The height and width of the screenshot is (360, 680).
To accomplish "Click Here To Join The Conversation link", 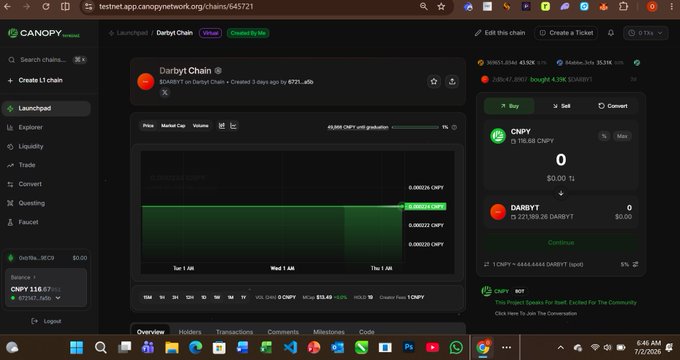I will point(536,314).
